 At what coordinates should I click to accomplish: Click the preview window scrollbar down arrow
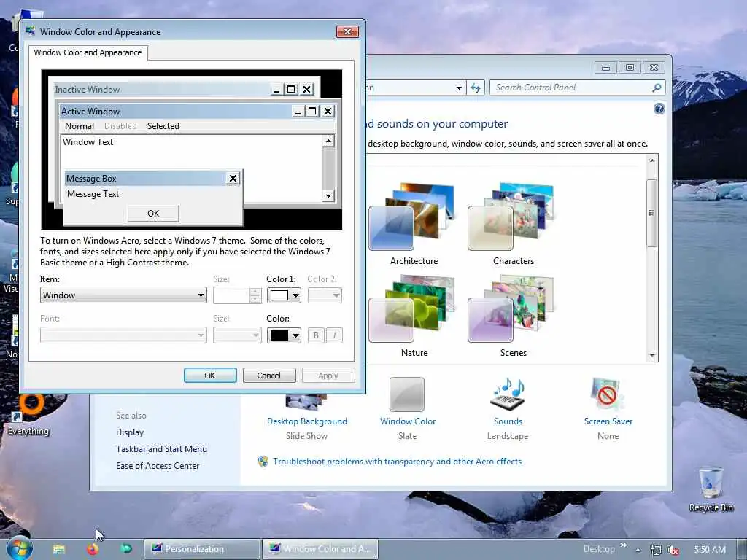(328, 195)
